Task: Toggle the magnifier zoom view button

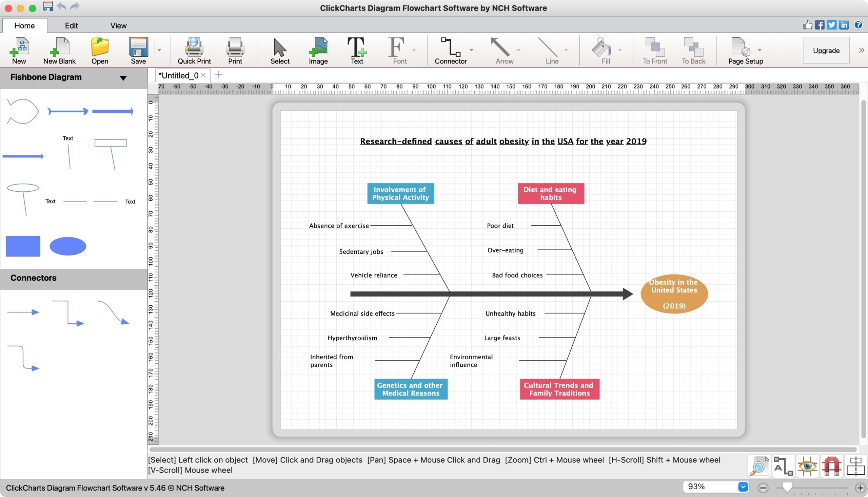Action: (759, 466)
